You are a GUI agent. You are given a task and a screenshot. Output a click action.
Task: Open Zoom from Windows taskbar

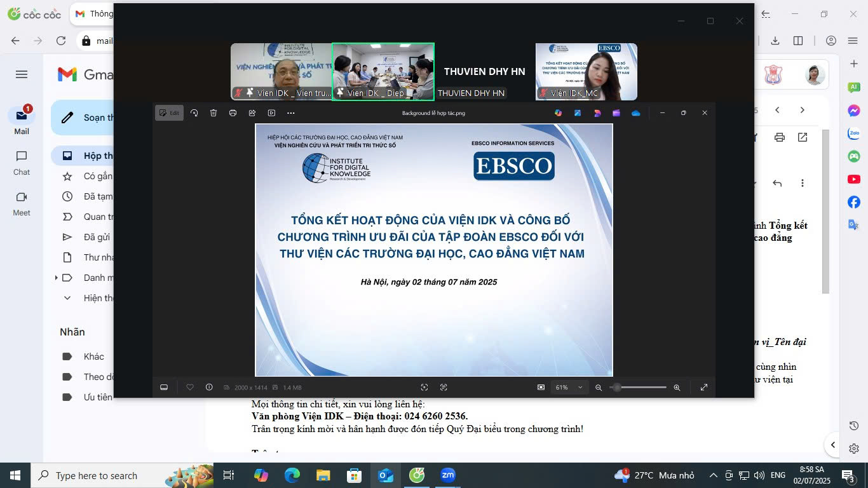(447, 475)
